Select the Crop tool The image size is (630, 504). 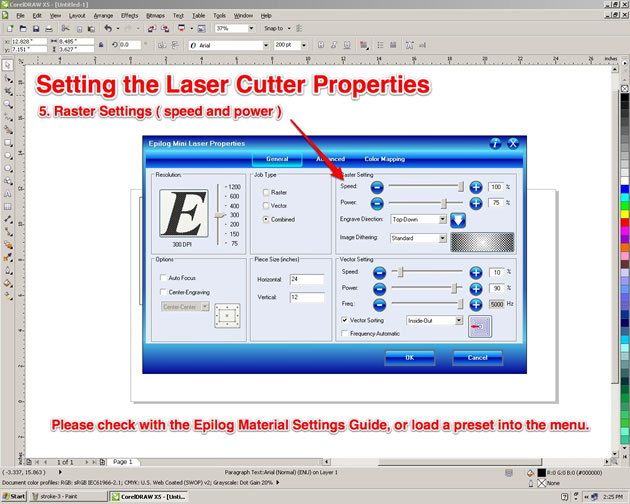pos(8,91)
